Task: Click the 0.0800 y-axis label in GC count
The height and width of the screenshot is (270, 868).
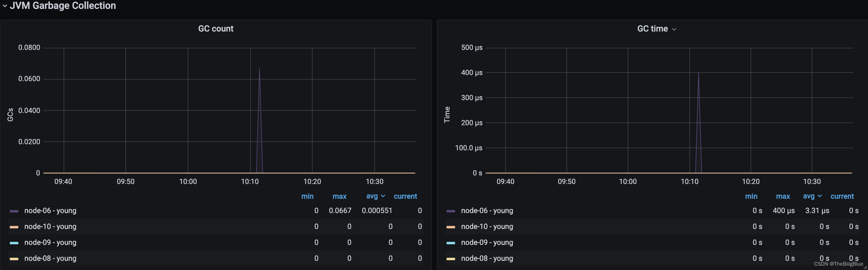Action: click(x=29, y=47)
